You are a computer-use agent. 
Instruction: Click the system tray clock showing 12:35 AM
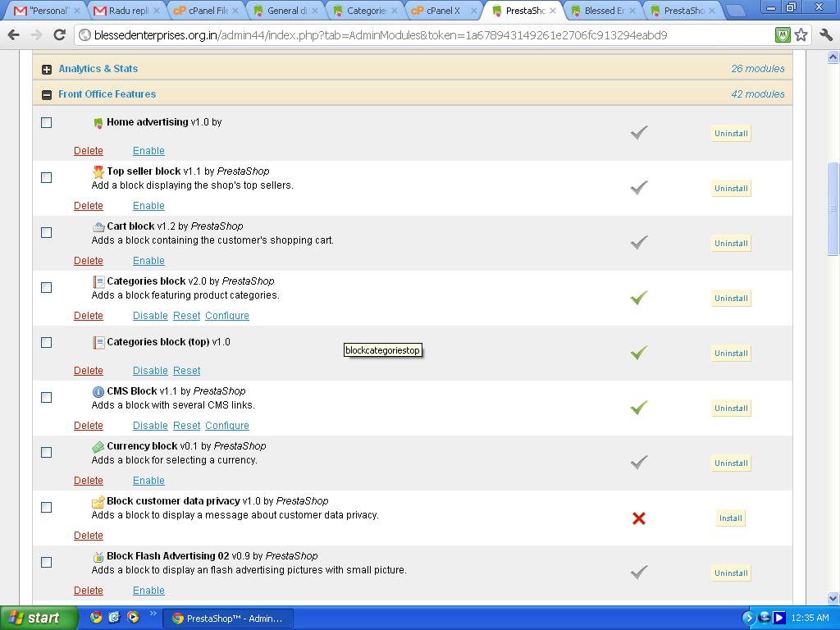(x=810, y=618)
